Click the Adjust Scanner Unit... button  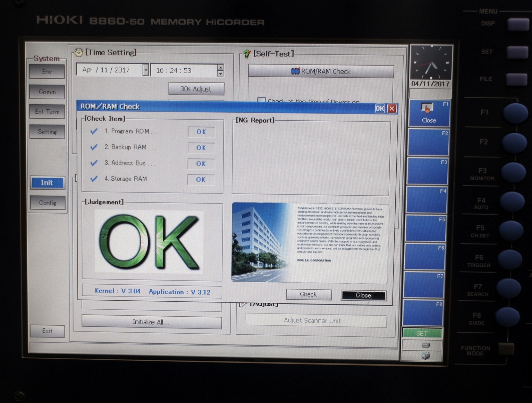(315, 320)
